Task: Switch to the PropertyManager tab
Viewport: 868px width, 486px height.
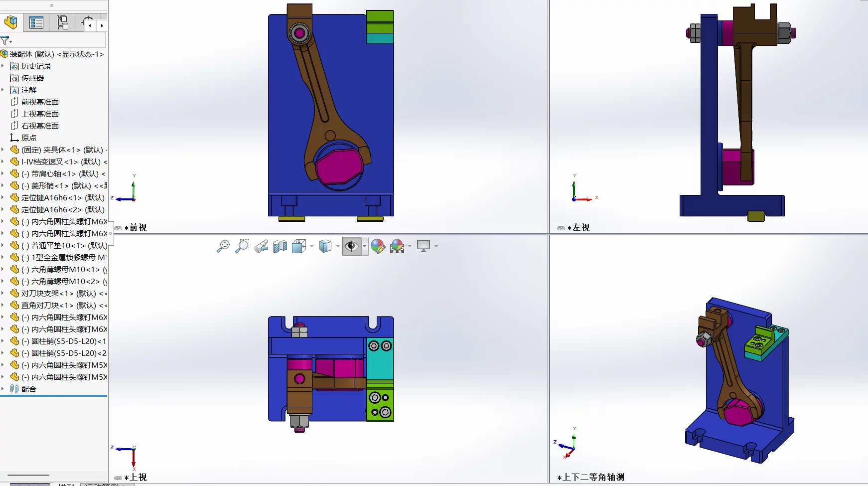Action: 36,22
